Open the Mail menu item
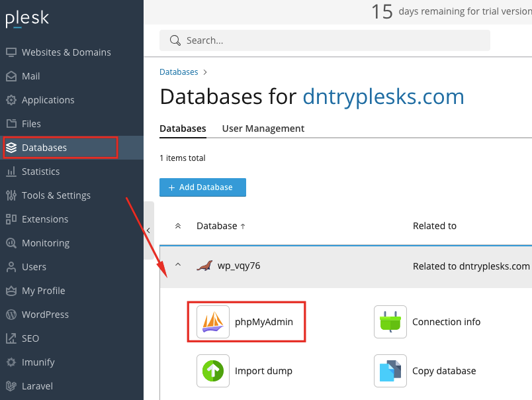The image size is (532, 400). [31, 76]
